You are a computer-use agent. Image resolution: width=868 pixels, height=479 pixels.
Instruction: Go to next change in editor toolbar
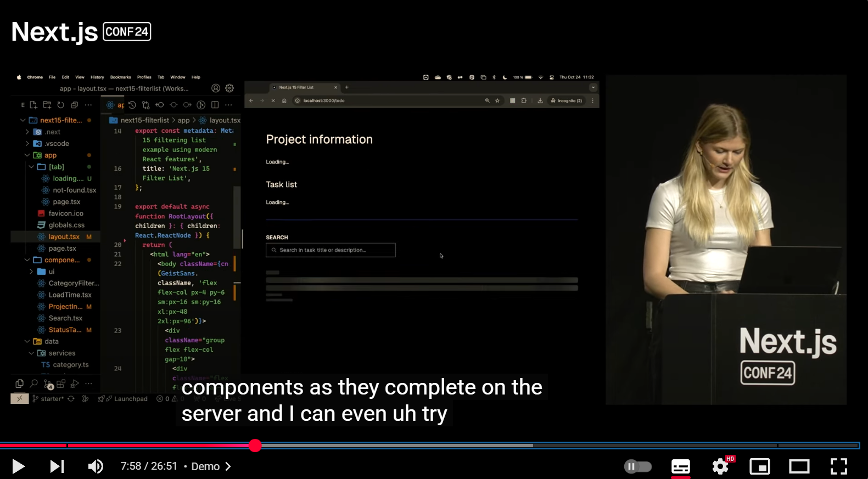click(x=187, y=105)
